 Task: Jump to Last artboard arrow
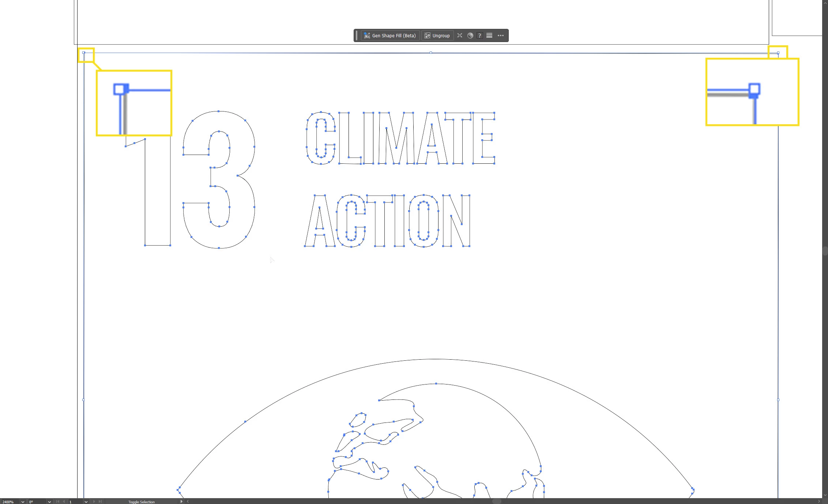point(100,501)
